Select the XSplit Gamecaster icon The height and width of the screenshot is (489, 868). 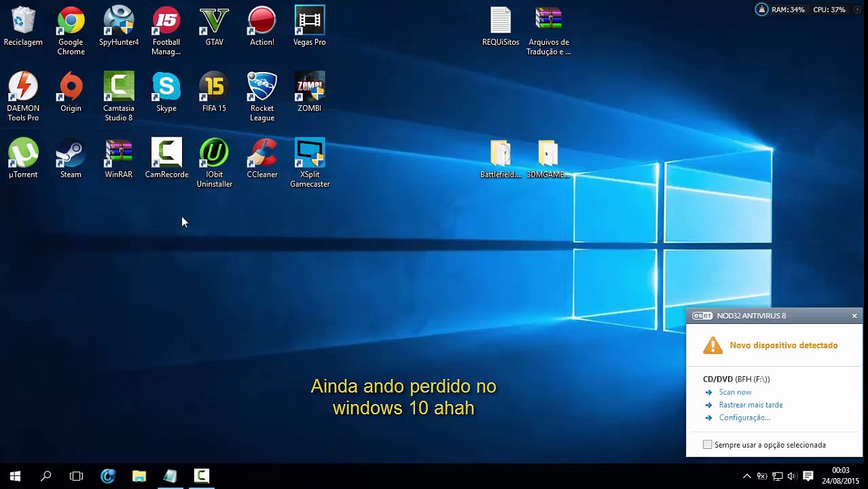[x=310, y=163]
